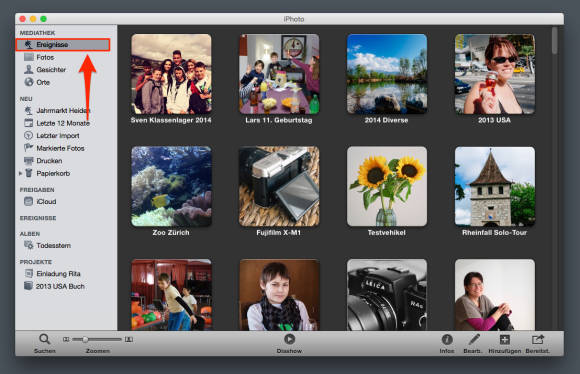Open Gesichter faces icon

point(28,69)
